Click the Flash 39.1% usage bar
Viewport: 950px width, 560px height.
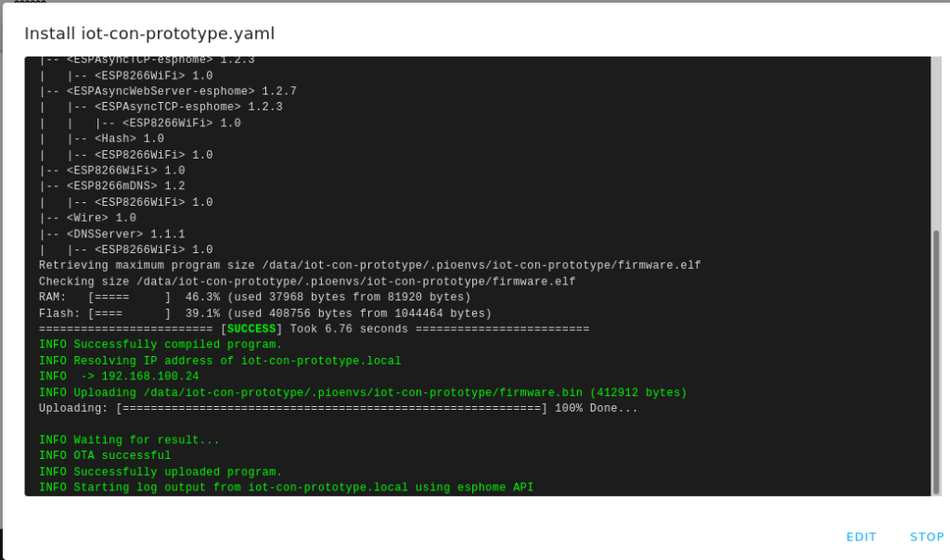click(x=129, y=313)
